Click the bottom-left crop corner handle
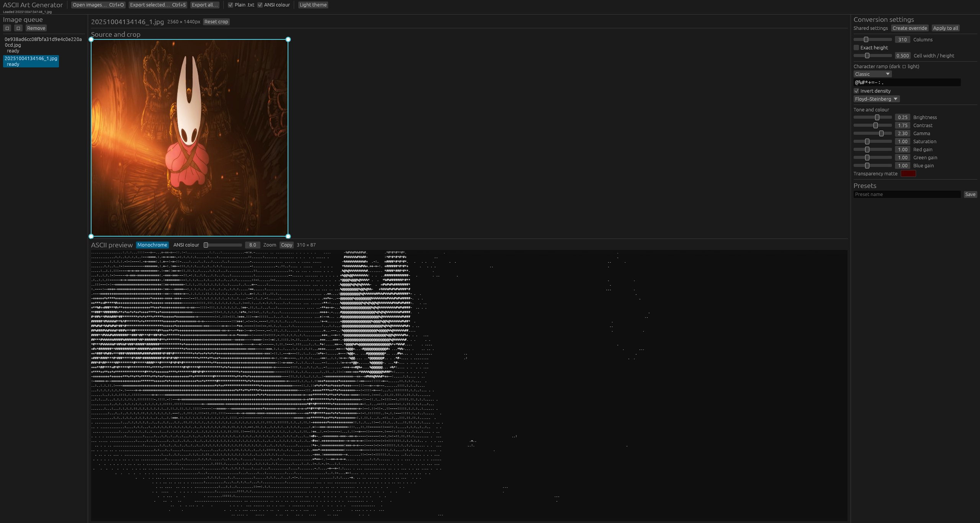This screenshot has width=980, height=523. 91,236
